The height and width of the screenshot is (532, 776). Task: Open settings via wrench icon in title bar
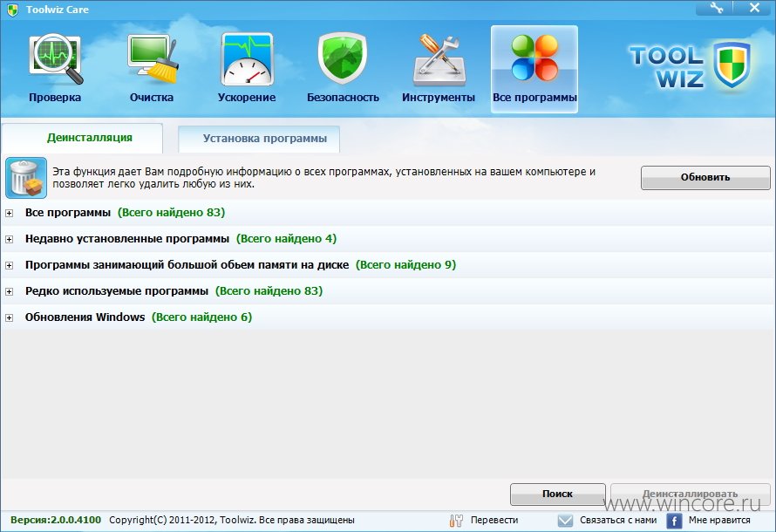[716, 8]
